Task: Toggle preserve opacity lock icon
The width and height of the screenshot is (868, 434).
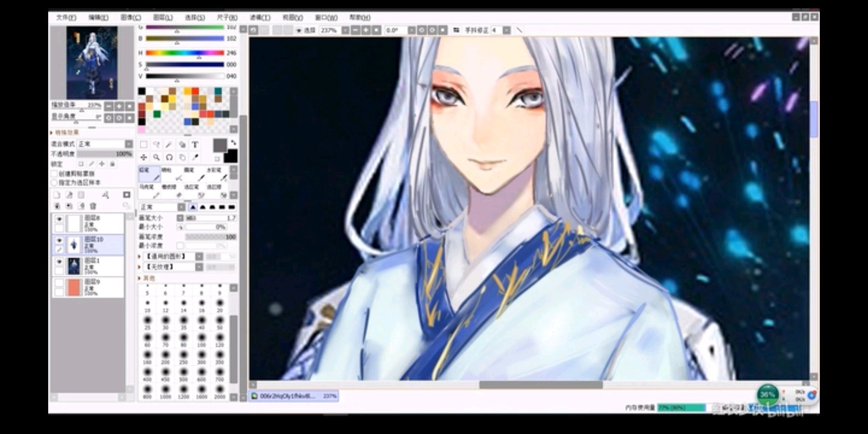Action: pyautogui.click(x=81, y=164)
